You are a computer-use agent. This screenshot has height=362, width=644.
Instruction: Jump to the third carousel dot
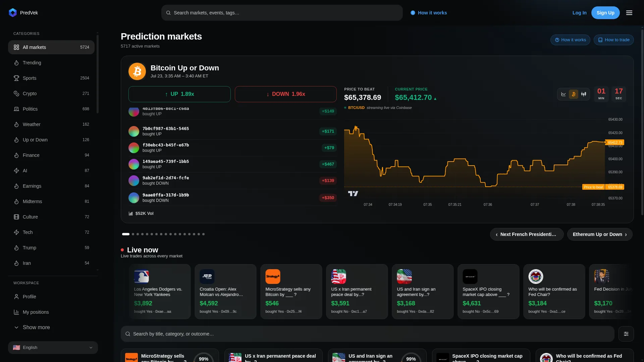pyautogui.click(x=138, y=234)
